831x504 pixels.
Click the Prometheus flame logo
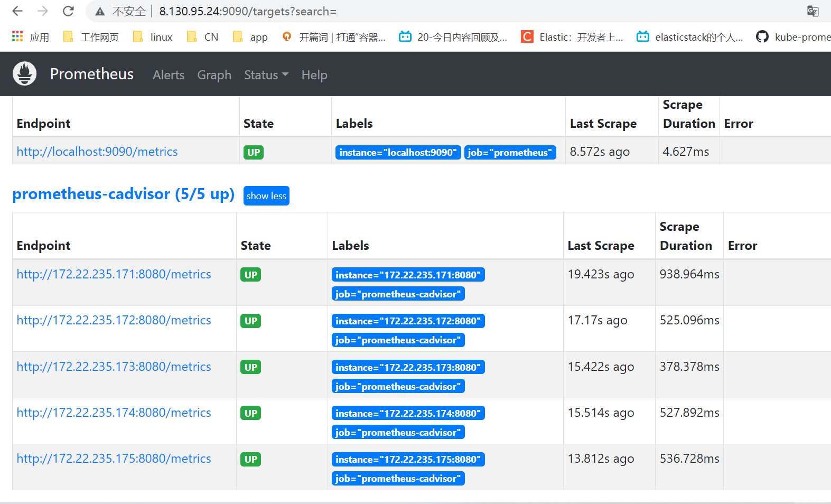coord(25,74)
